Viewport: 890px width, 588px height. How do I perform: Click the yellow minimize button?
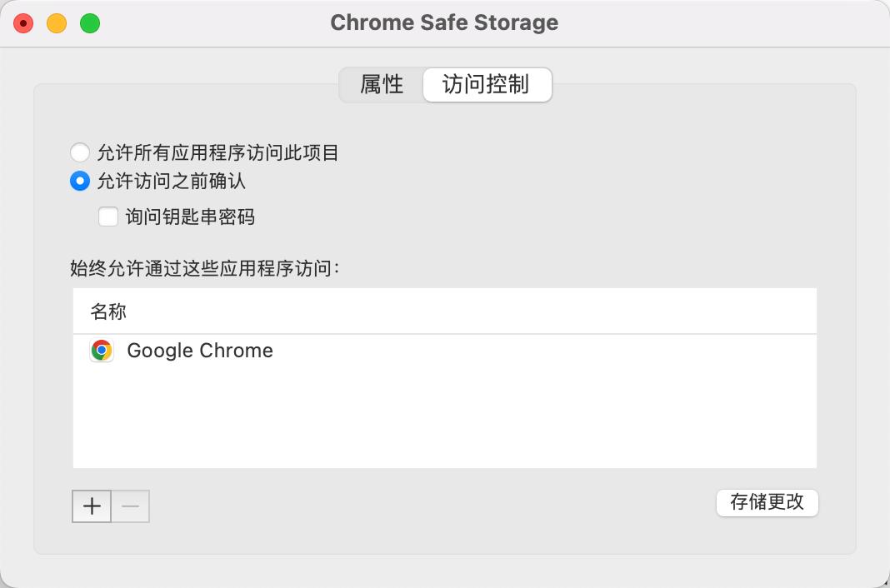pos(57,22)
